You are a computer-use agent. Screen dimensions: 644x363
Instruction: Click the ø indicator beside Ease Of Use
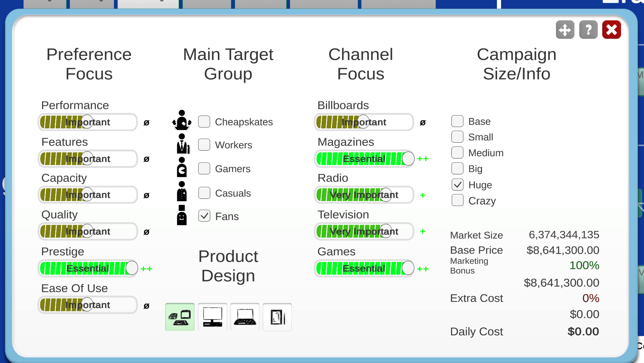pos(146,306)
